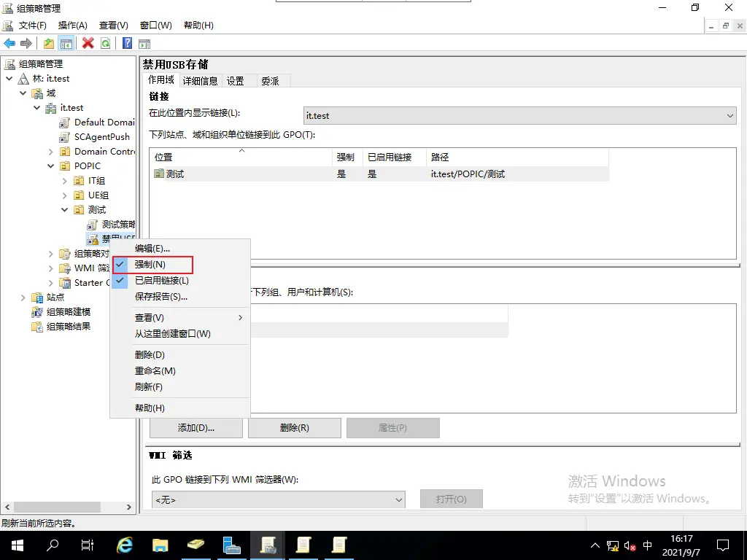Open Internet Explorer from the taskbar
The width and height of the screenshot is (747, 560).
click(125, 545)
